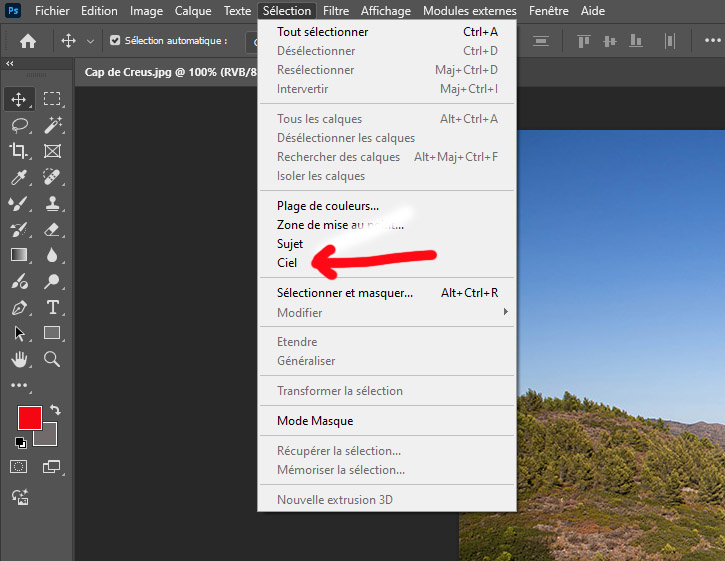725x561 pixels.
Task: Choose Tout sélectionner menu entry
Action: click(x=387, y=31)
